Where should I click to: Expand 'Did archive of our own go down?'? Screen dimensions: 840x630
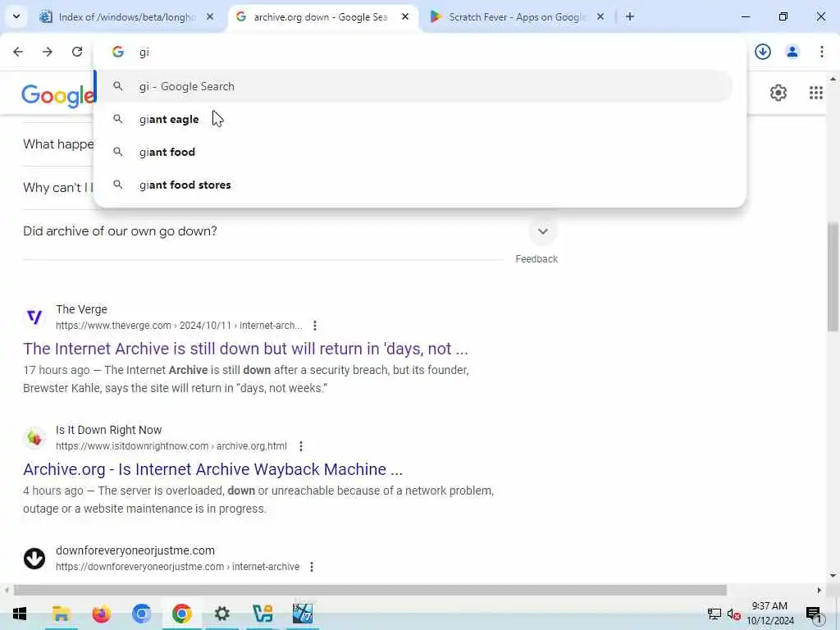point(543,231)
